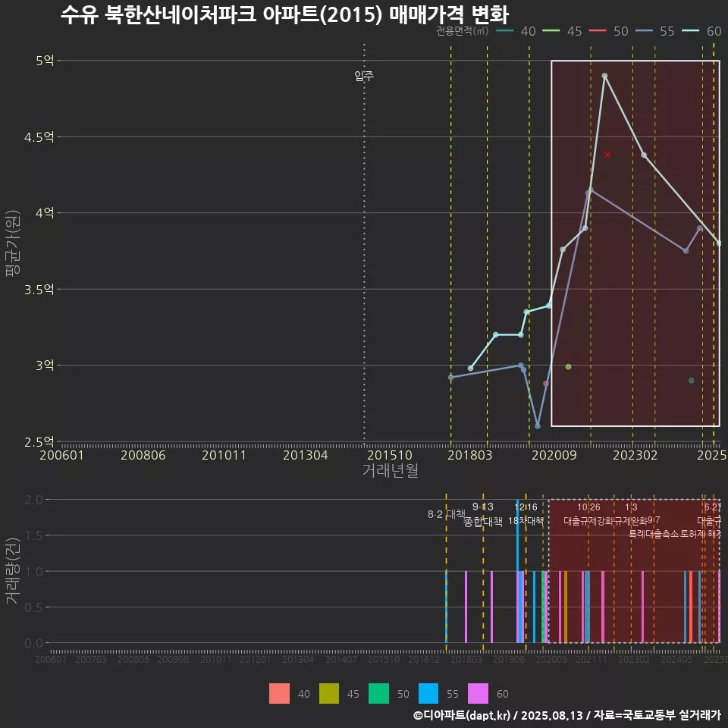Screen dimensions: 728x728
Task: Click the '3.5억' y-axis label
Action: [x=39, y=289]
